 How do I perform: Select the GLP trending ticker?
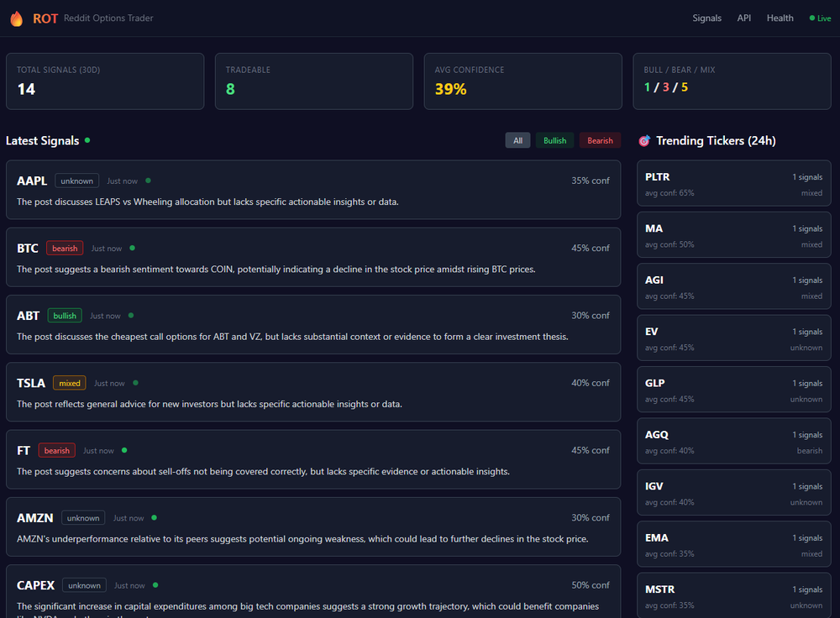(x=734, y=390)
